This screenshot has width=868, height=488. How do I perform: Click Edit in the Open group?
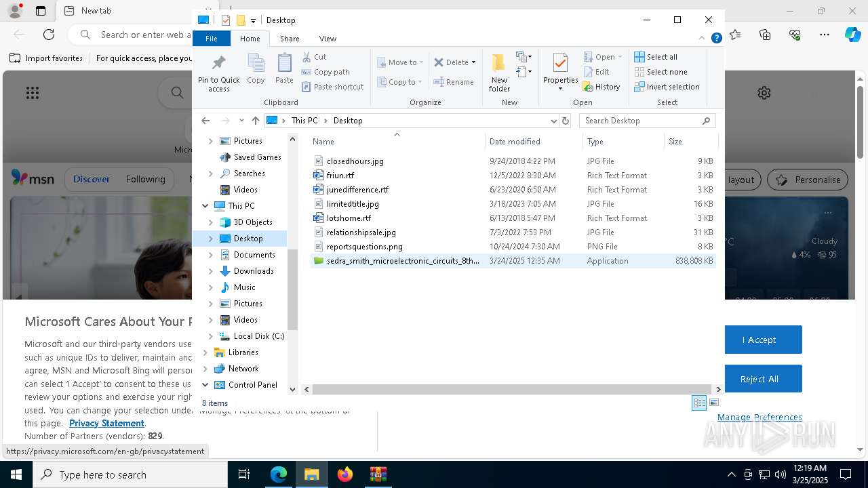[x=596, y=72]
